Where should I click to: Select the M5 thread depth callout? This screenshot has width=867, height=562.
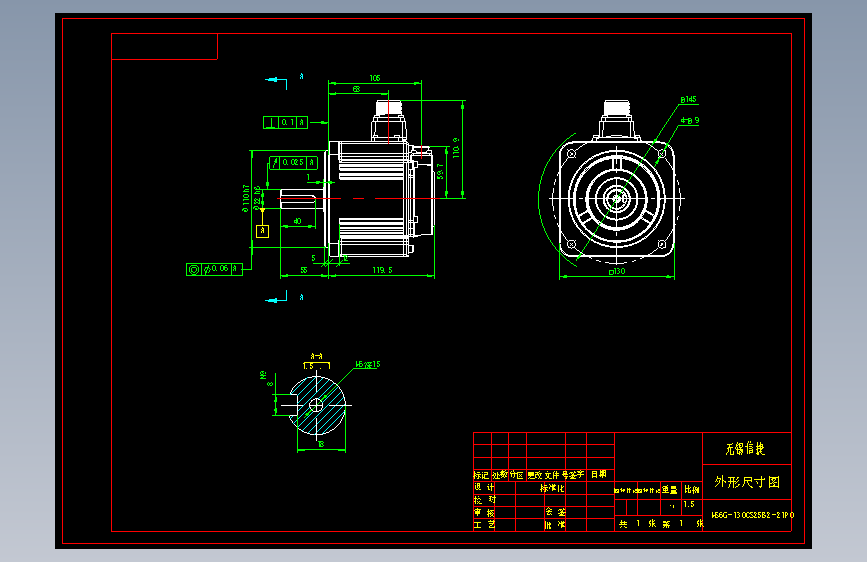tap(368, 365)
